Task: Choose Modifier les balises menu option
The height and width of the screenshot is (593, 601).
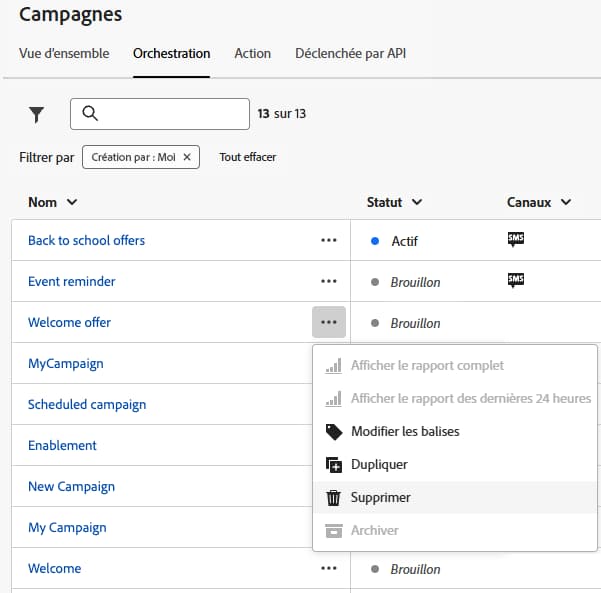Action: point(405,431)
